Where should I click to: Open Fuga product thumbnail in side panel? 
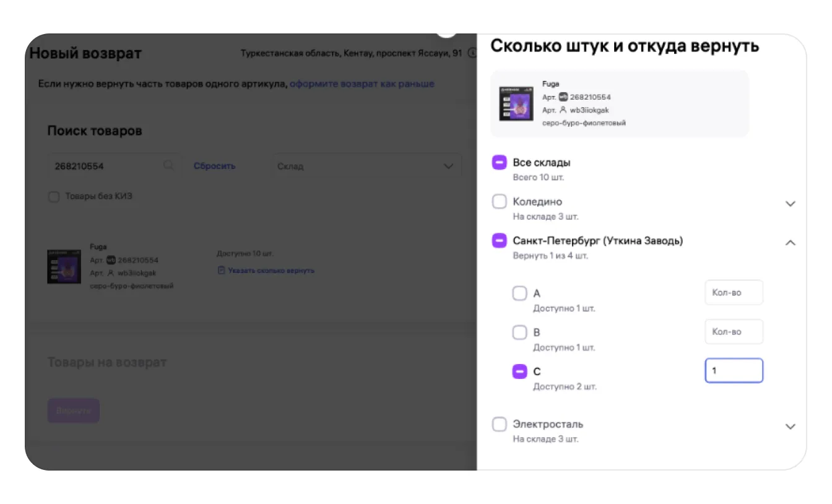(516, 103)
